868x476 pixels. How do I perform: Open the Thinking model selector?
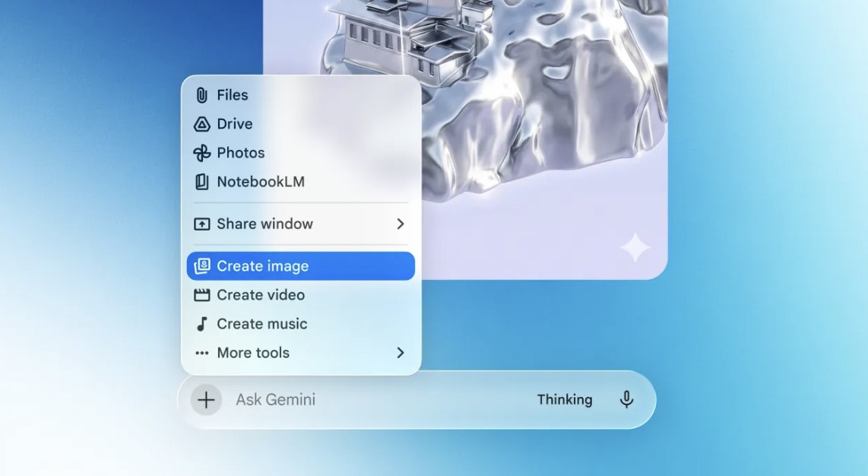[564, 400]
